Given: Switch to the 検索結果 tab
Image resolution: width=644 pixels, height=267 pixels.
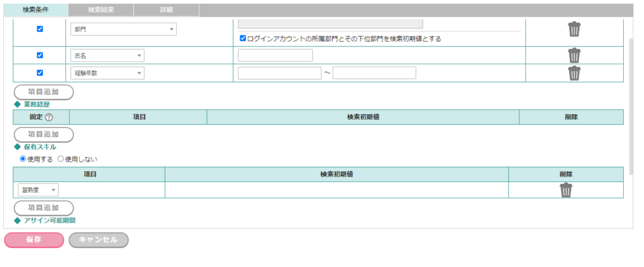Looking at the screenshot, I should point(101,10).
